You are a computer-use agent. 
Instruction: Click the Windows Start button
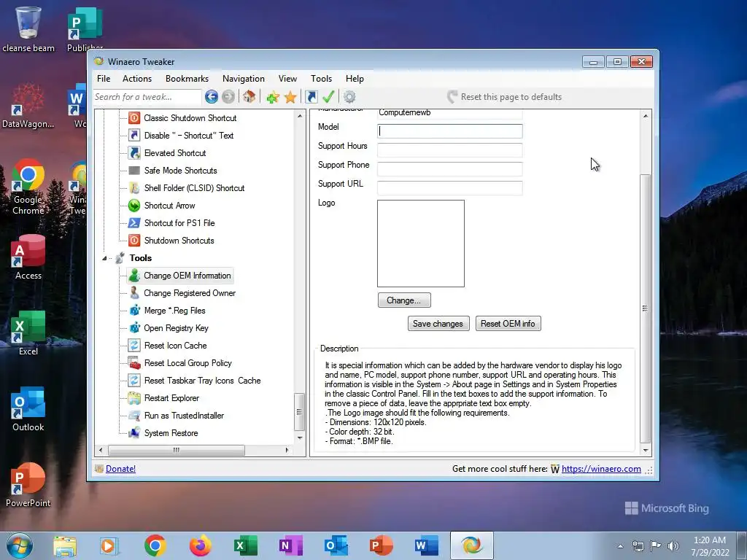20,545
